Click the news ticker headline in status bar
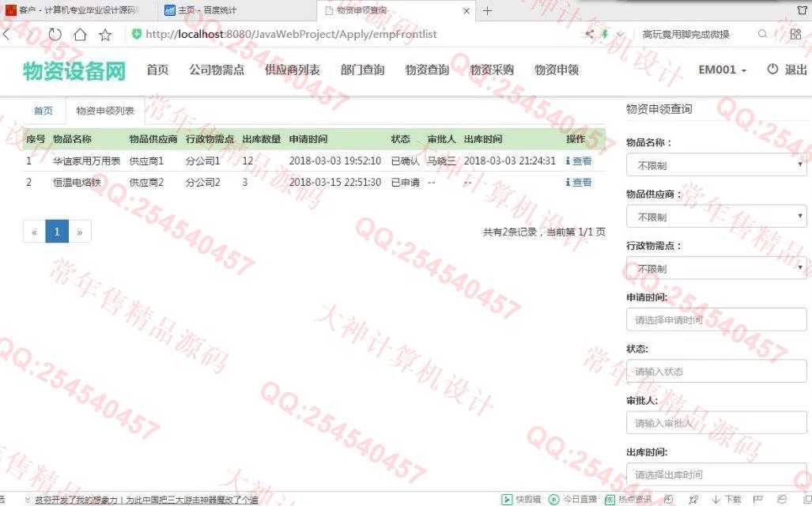 coord(146,500)
